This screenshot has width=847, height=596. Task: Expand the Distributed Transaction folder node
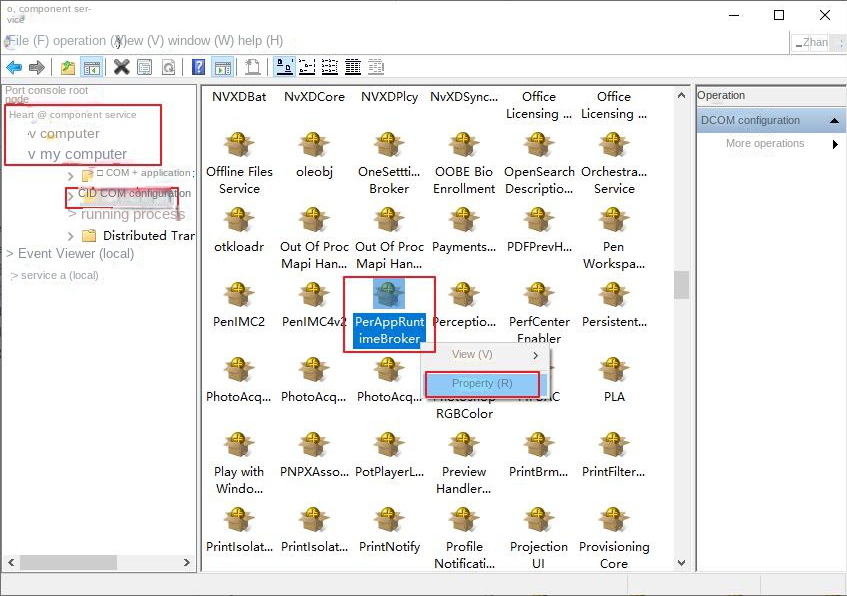coord(70,236)
